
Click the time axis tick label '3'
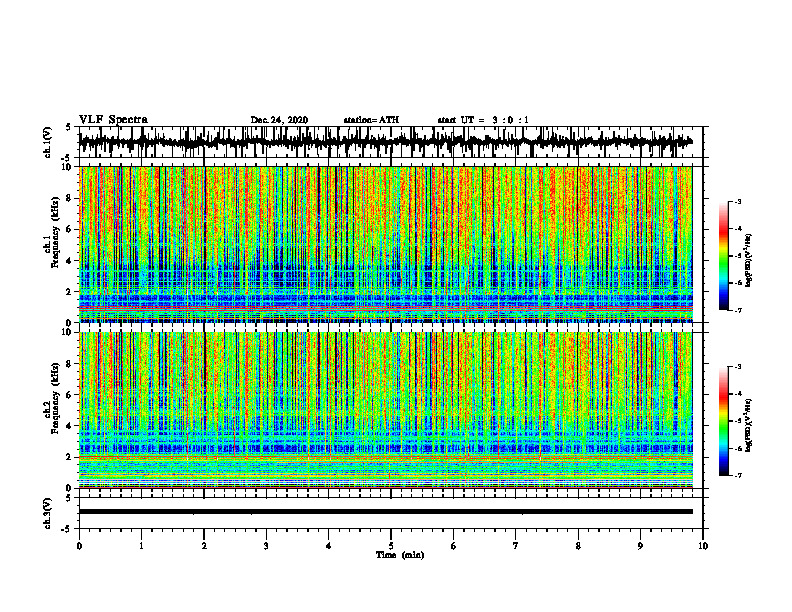[266, 546]
